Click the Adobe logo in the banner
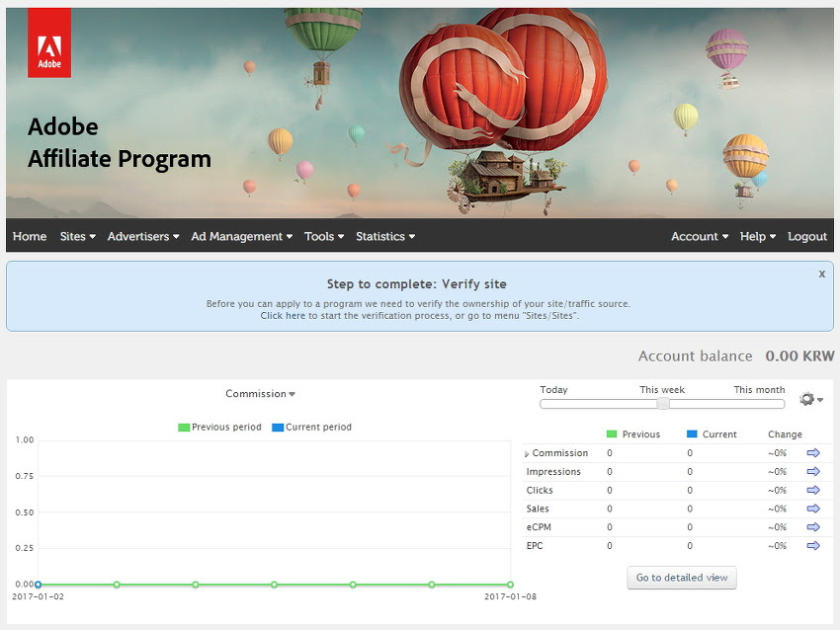This screenshot has width=840, height=630. point(49,42)
